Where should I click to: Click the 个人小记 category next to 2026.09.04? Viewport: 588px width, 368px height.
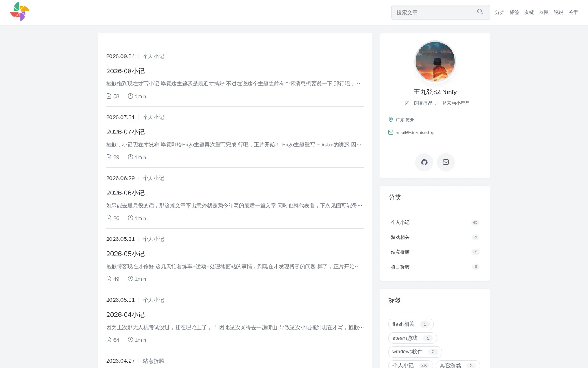(x=154, y=56)
